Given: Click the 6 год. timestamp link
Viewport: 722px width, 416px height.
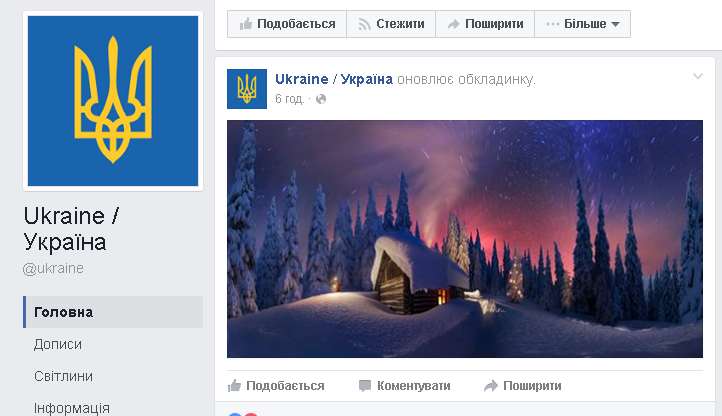Looking at the screenshot, I should 290,99.
